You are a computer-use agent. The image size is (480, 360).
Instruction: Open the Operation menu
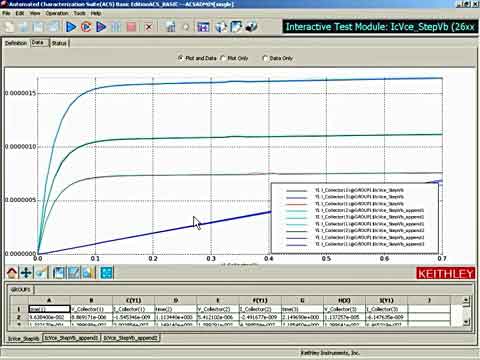tap(57, 13)
